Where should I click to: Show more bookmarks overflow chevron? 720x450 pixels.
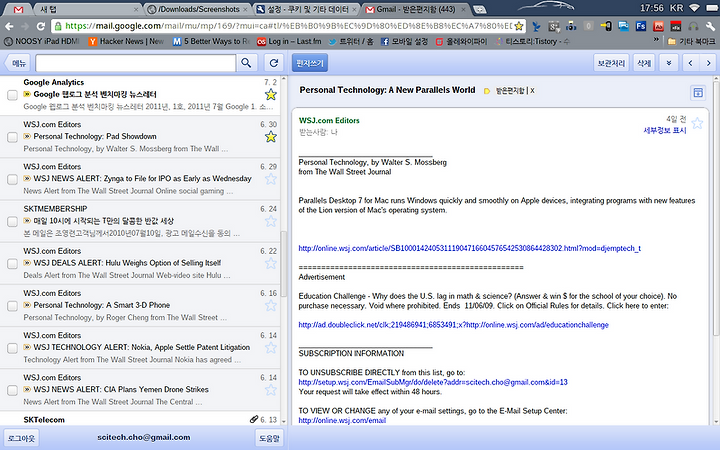point(656,40)
